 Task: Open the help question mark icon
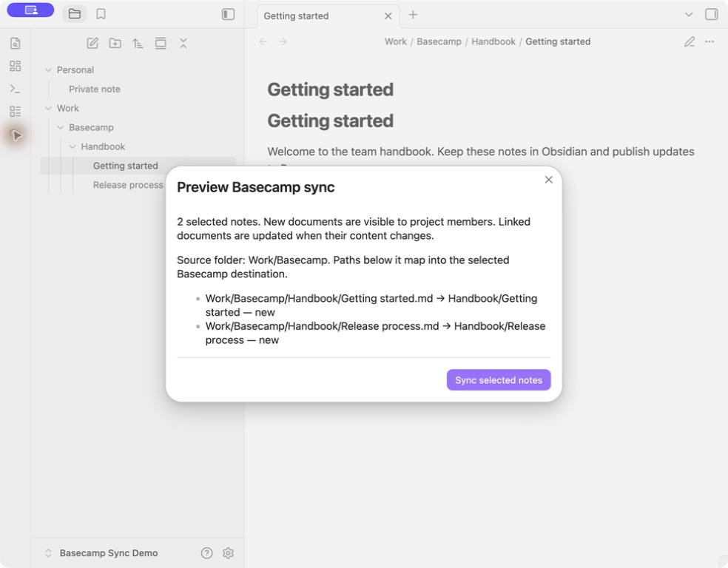tap(206, 552)
